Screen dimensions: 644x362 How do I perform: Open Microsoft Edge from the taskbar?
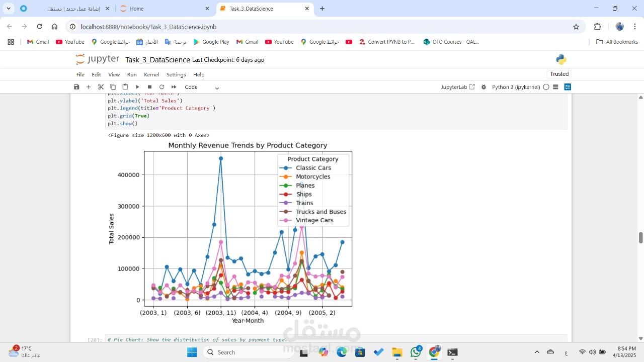342,352
